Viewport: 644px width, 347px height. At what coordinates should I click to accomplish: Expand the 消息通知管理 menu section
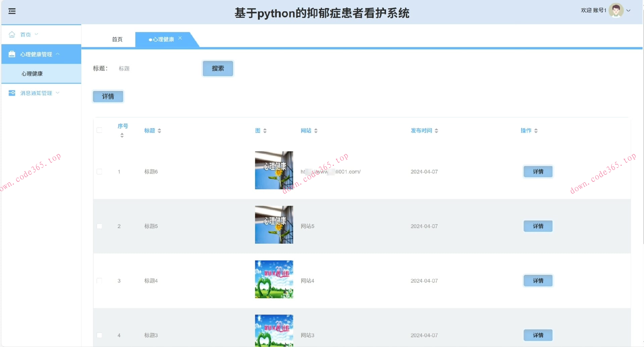coord(57,93)
